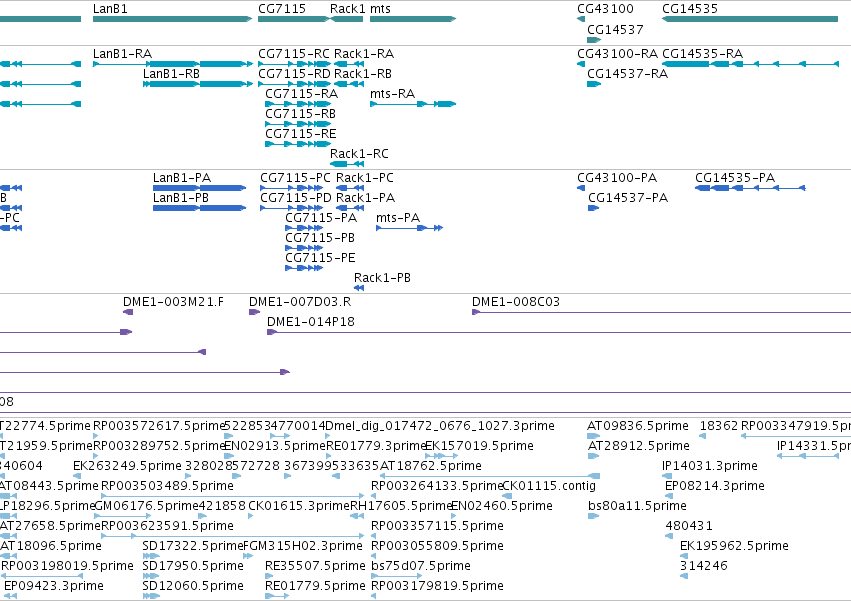This screenshot has height=601, width=851.
Task: Click transcript CG7115-RC
Action: coord(294,64)
